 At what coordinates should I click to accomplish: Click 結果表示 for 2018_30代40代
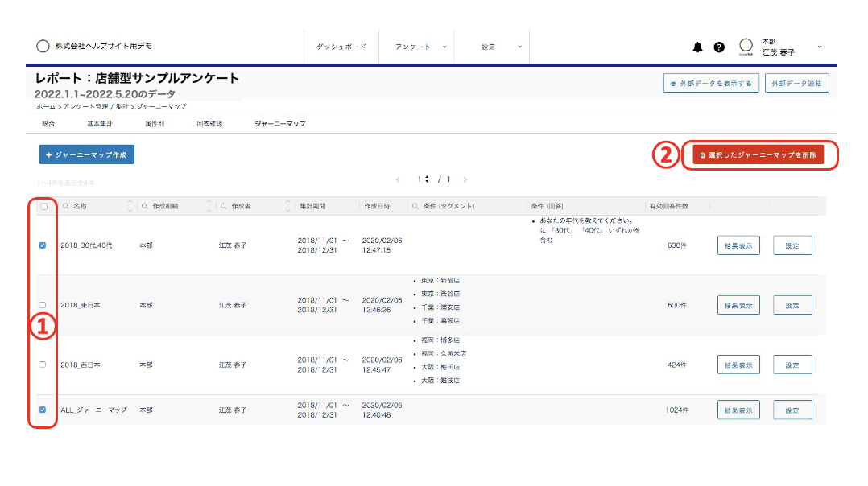[738, 245]
